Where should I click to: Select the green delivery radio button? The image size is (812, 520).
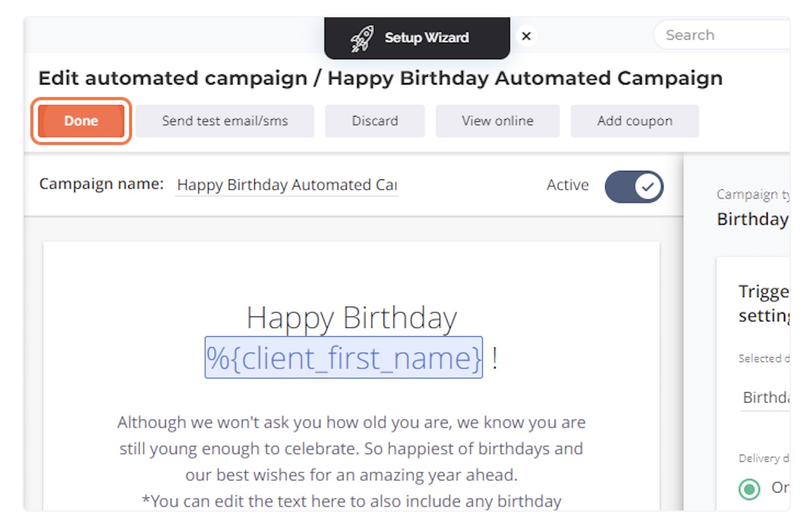click(x=749, y=489)
